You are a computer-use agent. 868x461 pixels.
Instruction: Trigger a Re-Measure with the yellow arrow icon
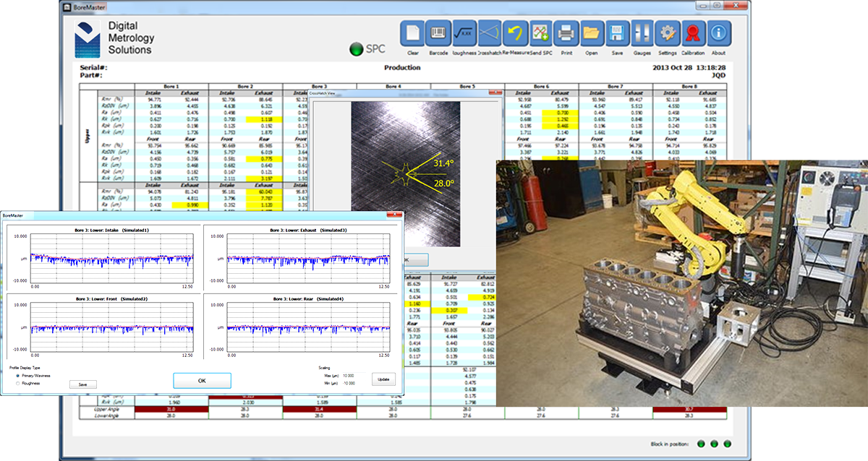pos(516,33)
